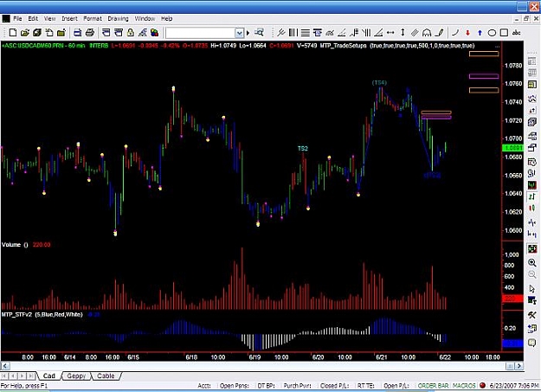The image size is (541, 392).
Task: Select the vertical lines drawing tool
Action: click(293, 33)
